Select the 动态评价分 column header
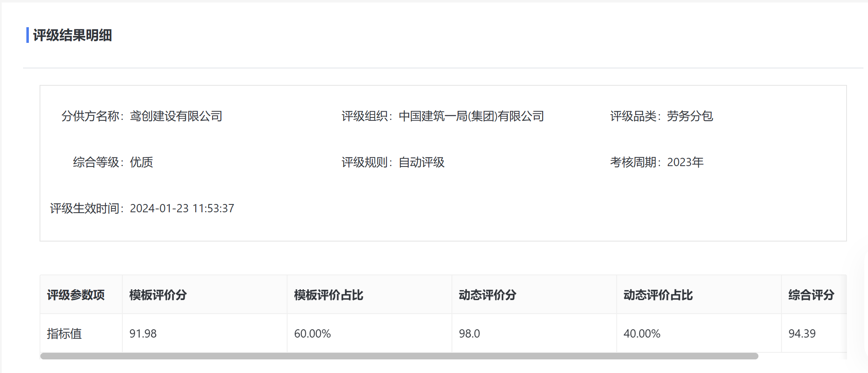Image resolution: width=868 pixels, height=373 pixels. coord(487,295)
